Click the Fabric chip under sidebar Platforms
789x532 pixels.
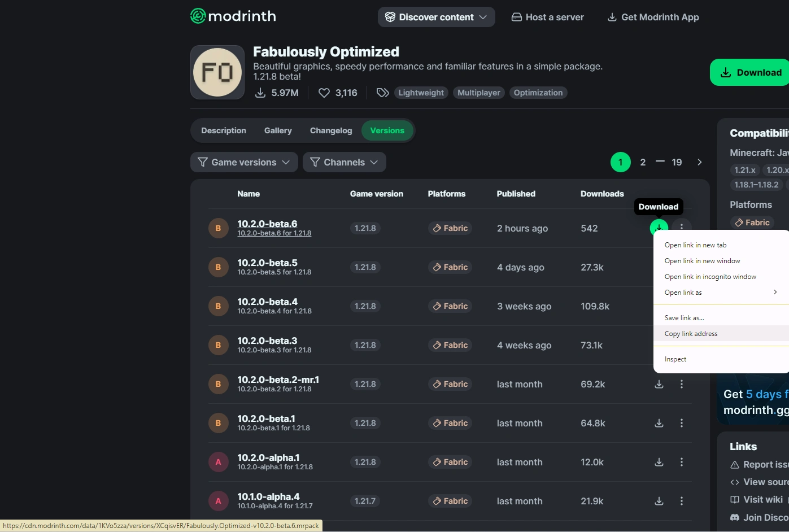tap(752, 223)
